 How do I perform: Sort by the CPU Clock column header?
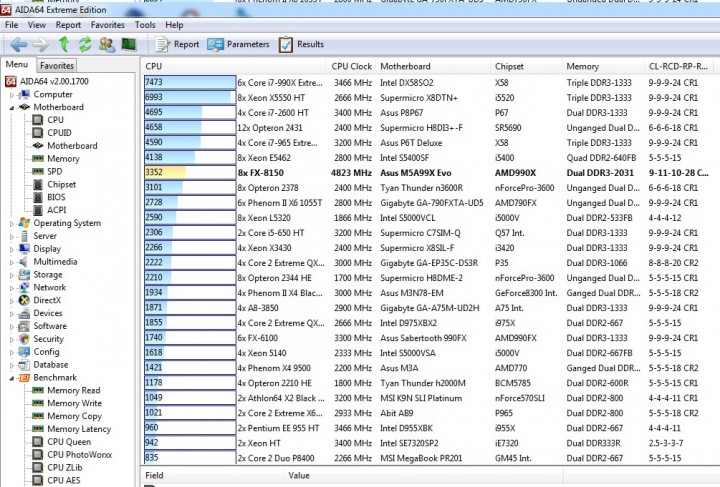tap(351, 66)
